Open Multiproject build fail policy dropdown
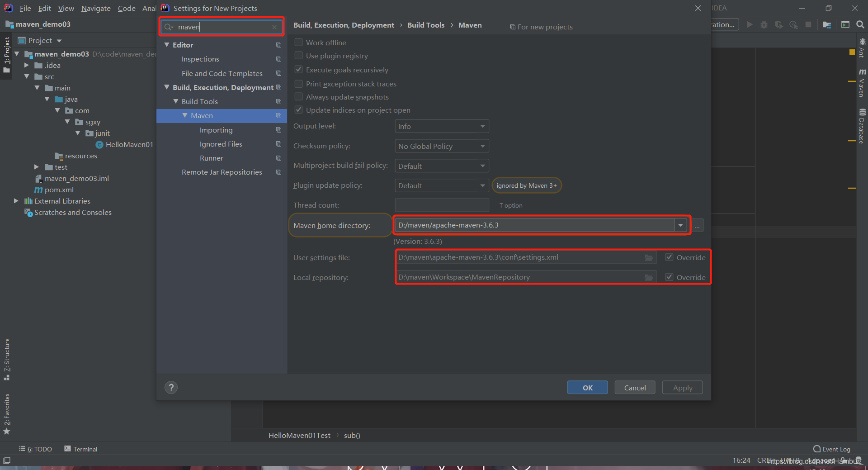 [442, 166]
